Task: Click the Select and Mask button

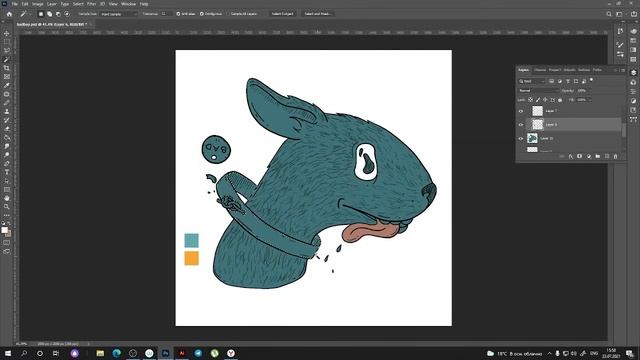Action: 318,14
